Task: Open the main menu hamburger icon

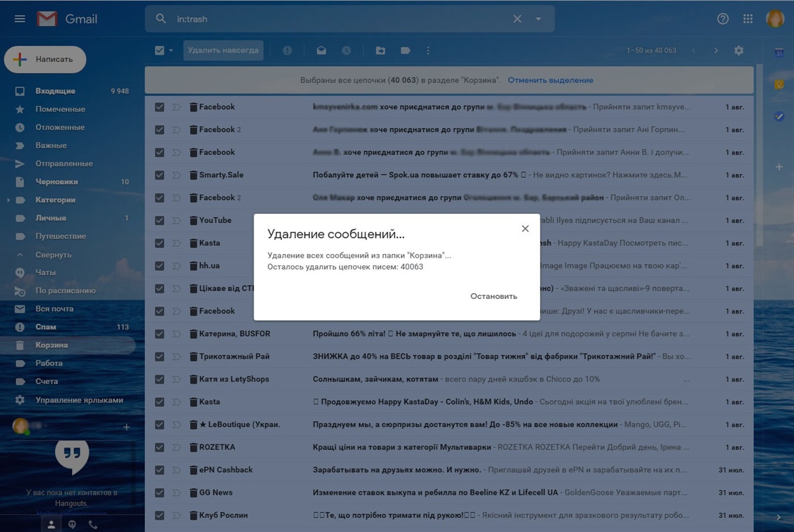Action: (20, 19)
